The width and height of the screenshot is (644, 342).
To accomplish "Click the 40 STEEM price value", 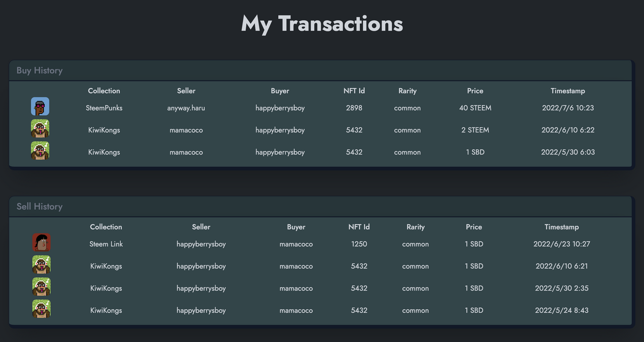I will click(475, 108).
